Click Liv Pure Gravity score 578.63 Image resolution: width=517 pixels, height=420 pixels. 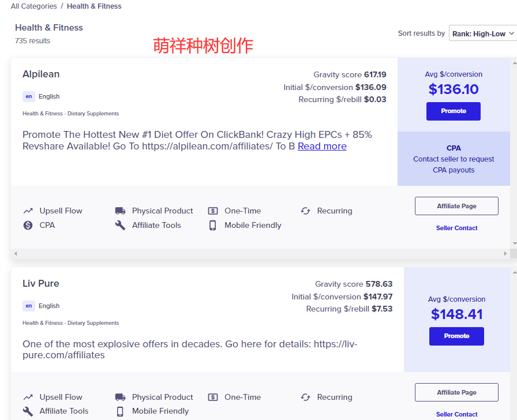pyautogui.click(x=354, y=284)
